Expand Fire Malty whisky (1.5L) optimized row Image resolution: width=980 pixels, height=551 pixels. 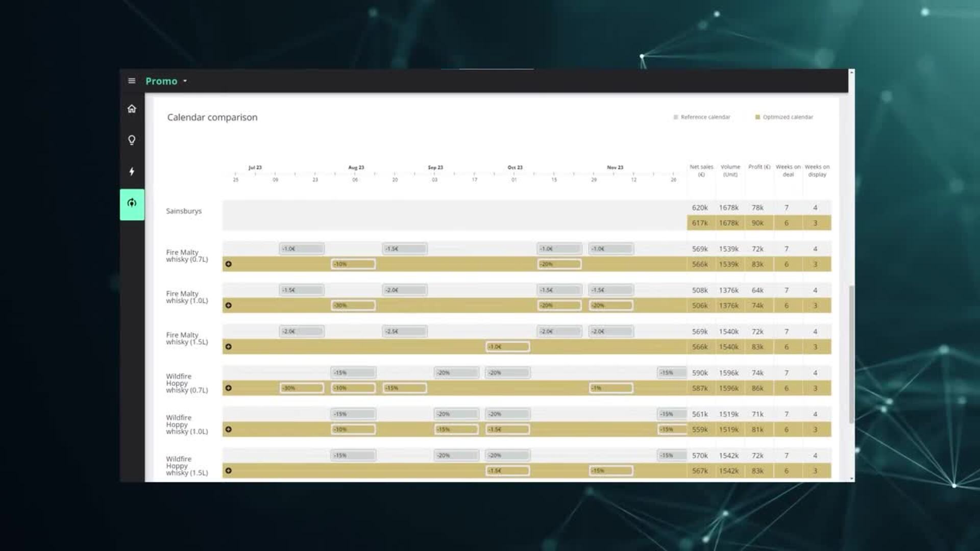tap(229, 346)
